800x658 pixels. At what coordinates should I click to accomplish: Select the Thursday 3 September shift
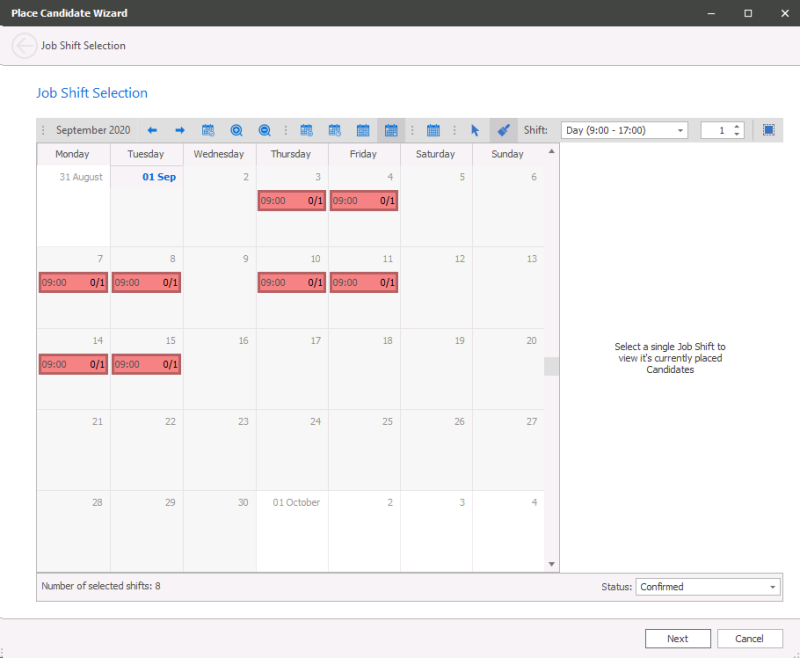coord(292,201)
